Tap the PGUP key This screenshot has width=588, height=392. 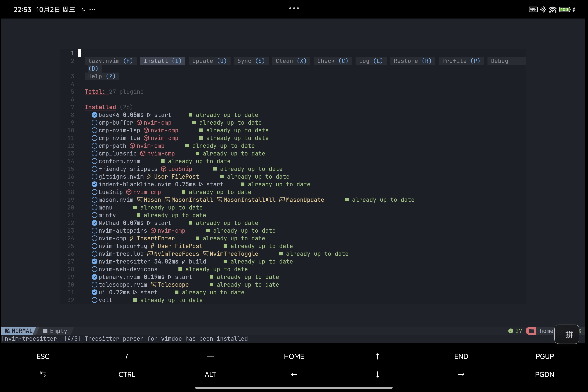pos(545,356)
